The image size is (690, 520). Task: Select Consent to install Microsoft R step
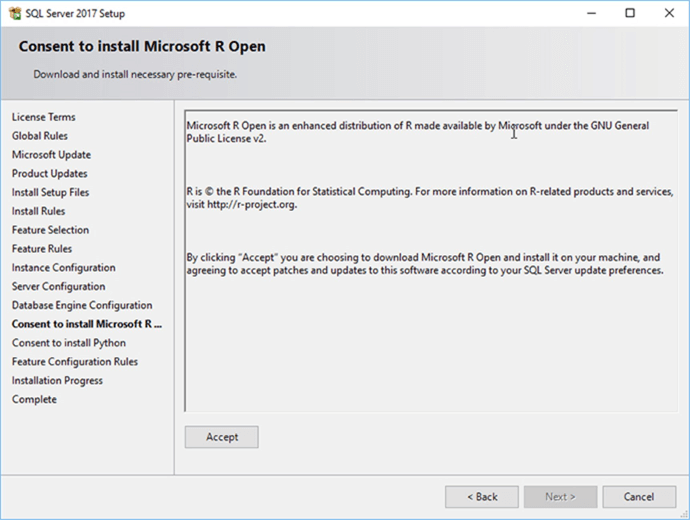tap(87, 324)
